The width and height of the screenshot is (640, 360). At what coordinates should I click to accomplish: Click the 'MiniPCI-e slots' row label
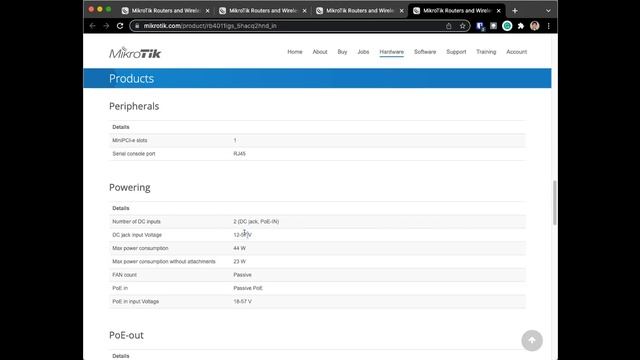pyautogui.click(x=129, y=140)
